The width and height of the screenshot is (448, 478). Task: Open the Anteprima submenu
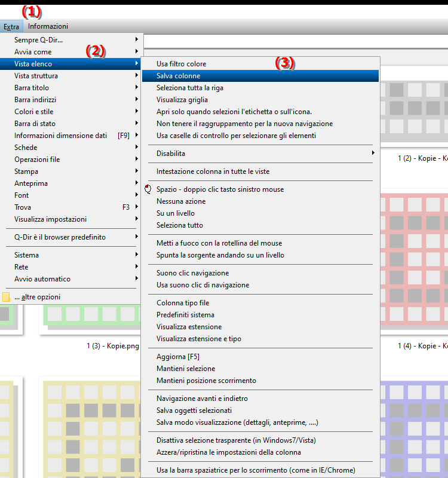point(70,183)
